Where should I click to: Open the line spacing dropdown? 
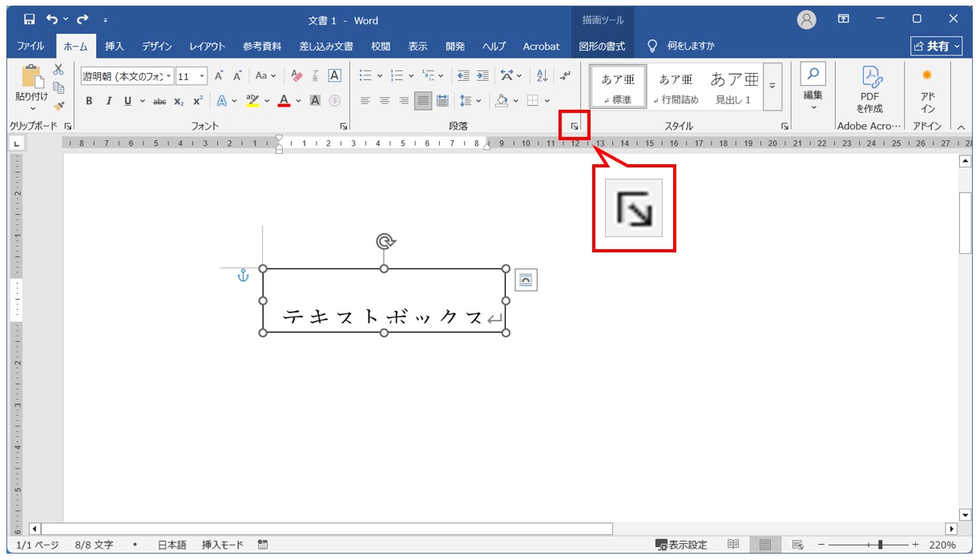[x=479, y=101]
